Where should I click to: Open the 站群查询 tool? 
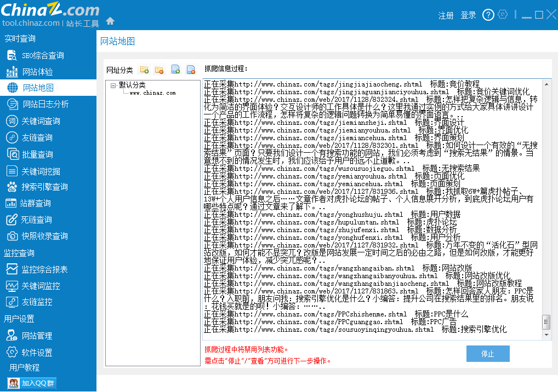click(29, 203)
